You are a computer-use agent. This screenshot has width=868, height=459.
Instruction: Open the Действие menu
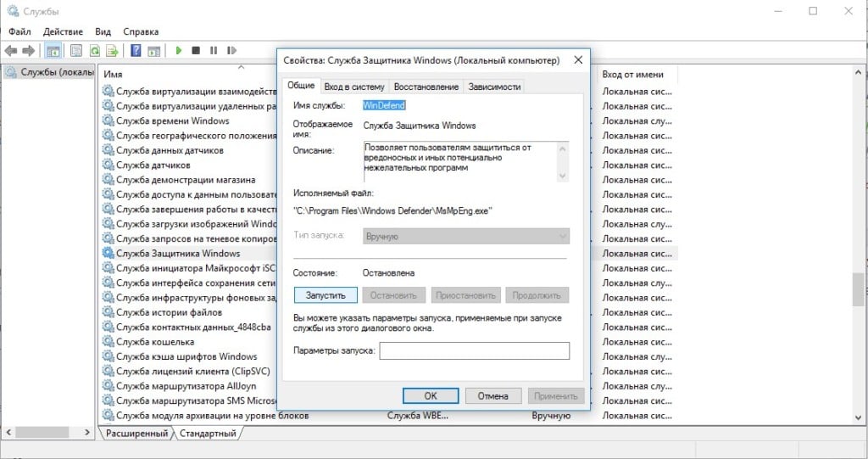[x=63, y=31]
